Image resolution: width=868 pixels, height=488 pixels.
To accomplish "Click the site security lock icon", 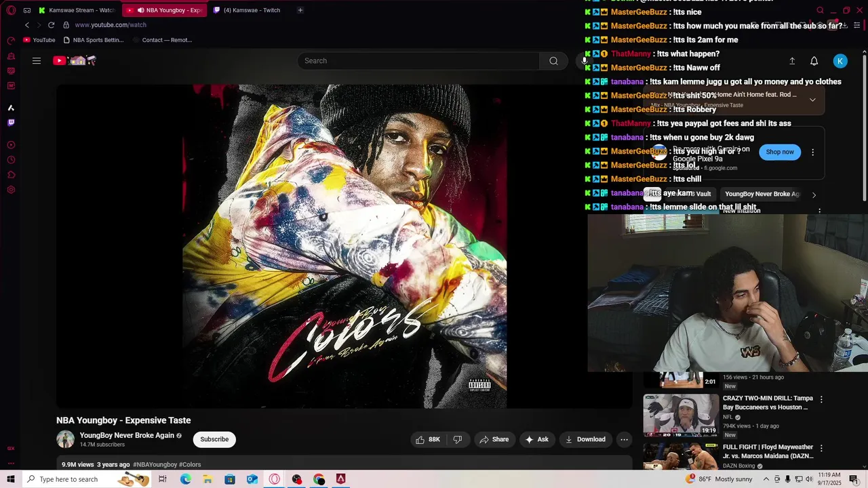I will pos(66,25).
